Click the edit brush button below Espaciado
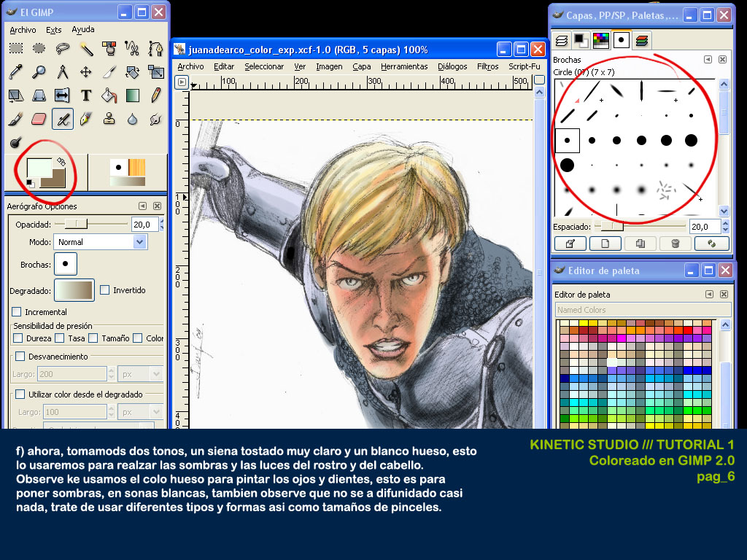The image size is (747, 560). [570, 244]
